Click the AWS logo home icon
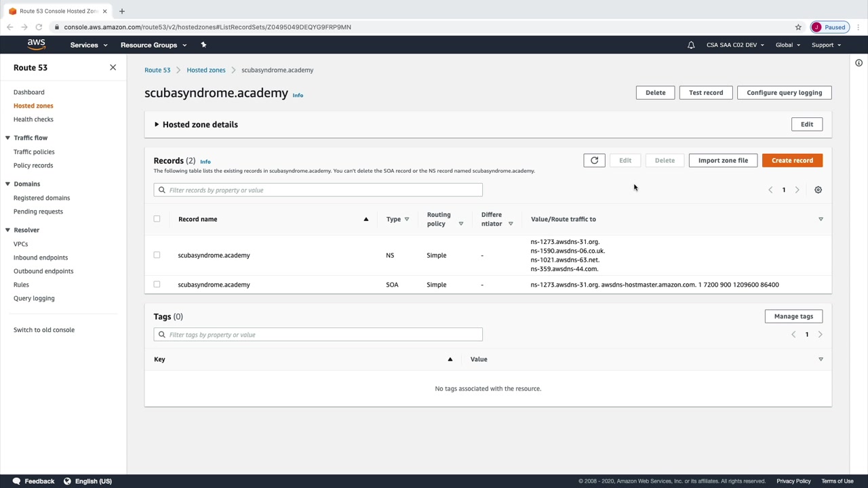This screenshot has height=488, width=868. click(x=37, y=45)
